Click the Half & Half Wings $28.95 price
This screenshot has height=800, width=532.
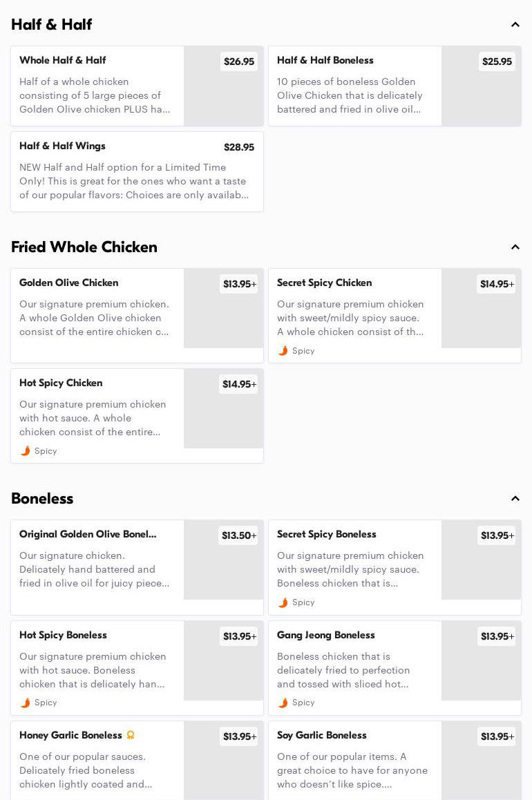pos(239,147)
